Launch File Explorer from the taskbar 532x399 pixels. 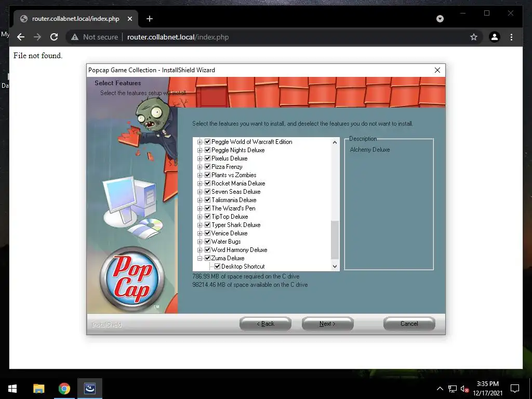point(38,389)
